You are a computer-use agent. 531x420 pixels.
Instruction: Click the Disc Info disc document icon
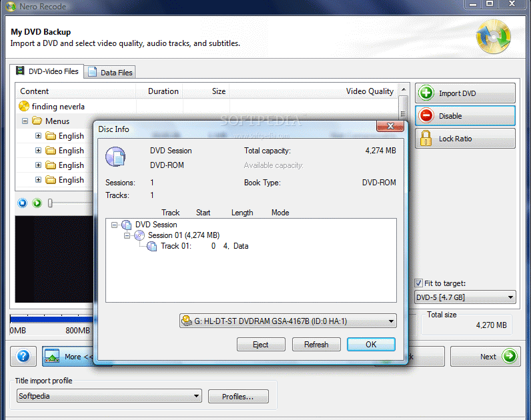point(115,157)
